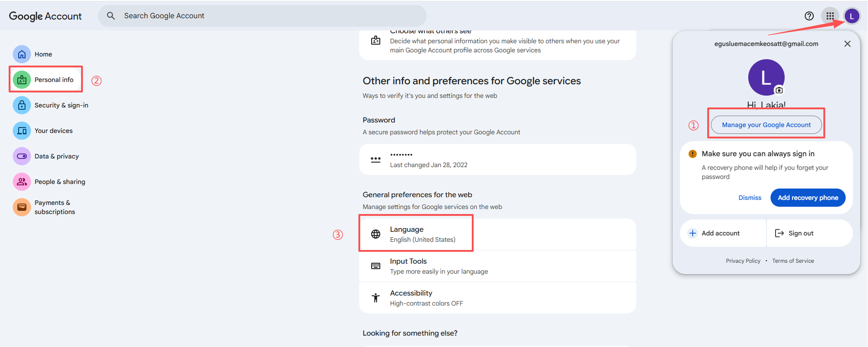This screenshot has width=868, height=347.
Task: Click the large L profile avatar
Action: click(x=766, y=77)
